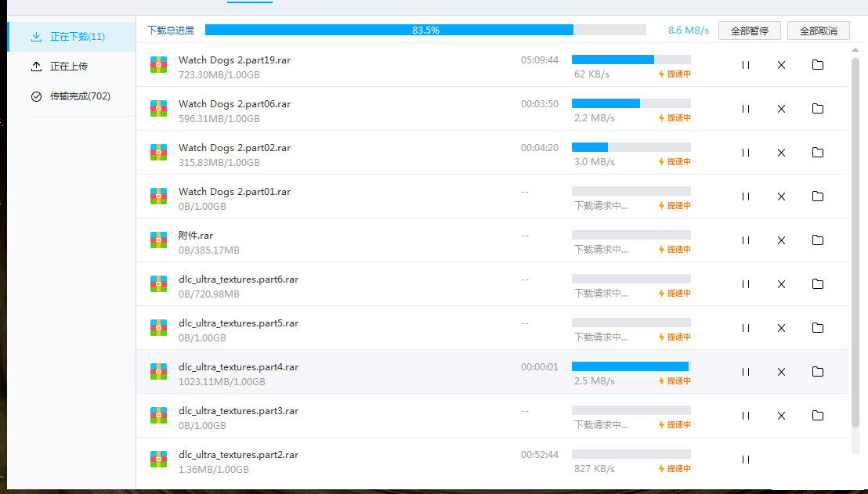The width and height of the screenshot is (868, 494).
Task: Select the Watch Dogs 2.part02.rar file name
Action: (234, 148)
